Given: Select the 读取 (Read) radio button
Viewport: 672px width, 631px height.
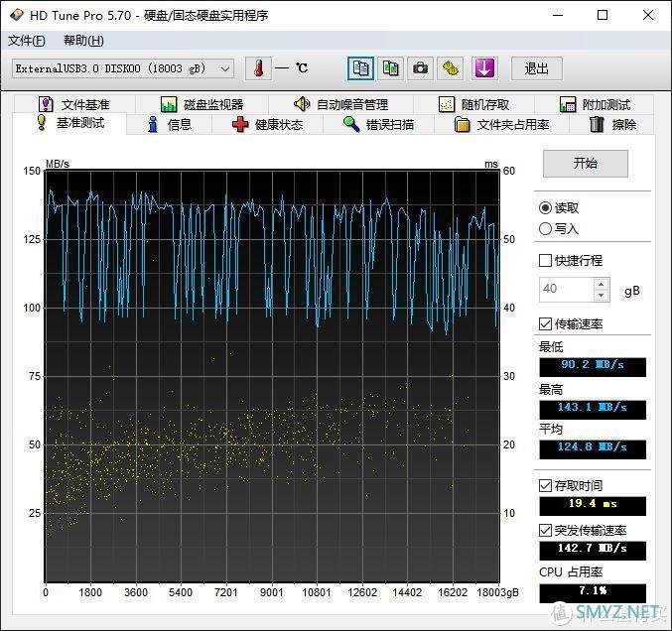Looking at the screenshot, I should [x=545, y=207].
